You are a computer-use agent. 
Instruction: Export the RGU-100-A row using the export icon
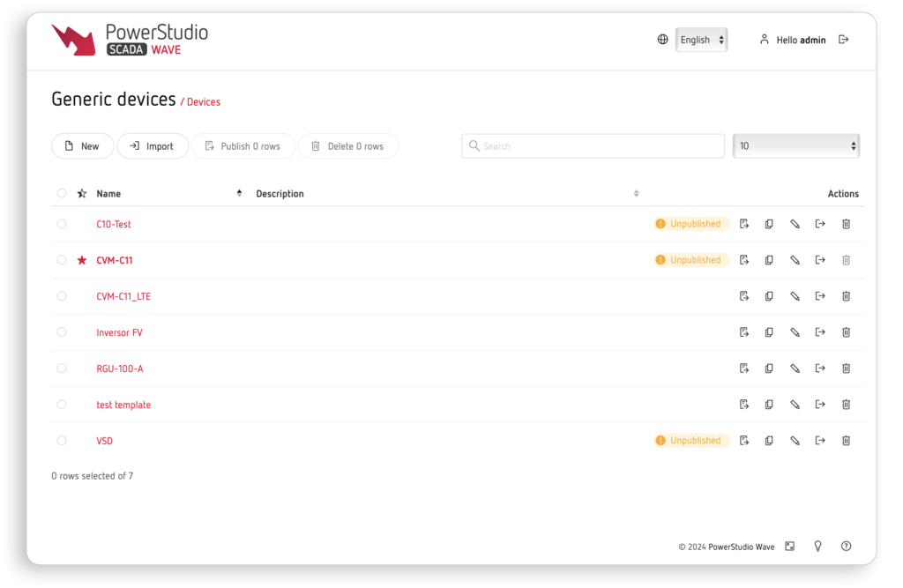pyautogui.click(x=820, y=368)
